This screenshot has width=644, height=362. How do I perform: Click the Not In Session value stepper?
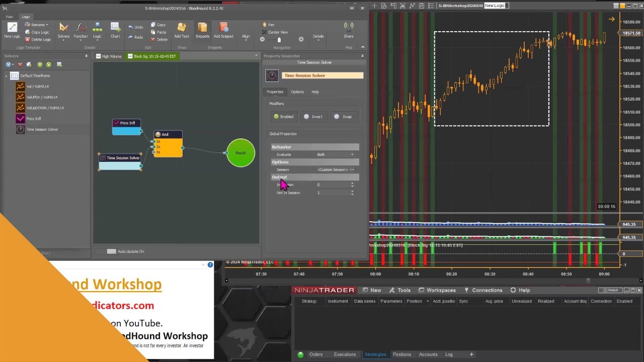[x=352, y=193]
